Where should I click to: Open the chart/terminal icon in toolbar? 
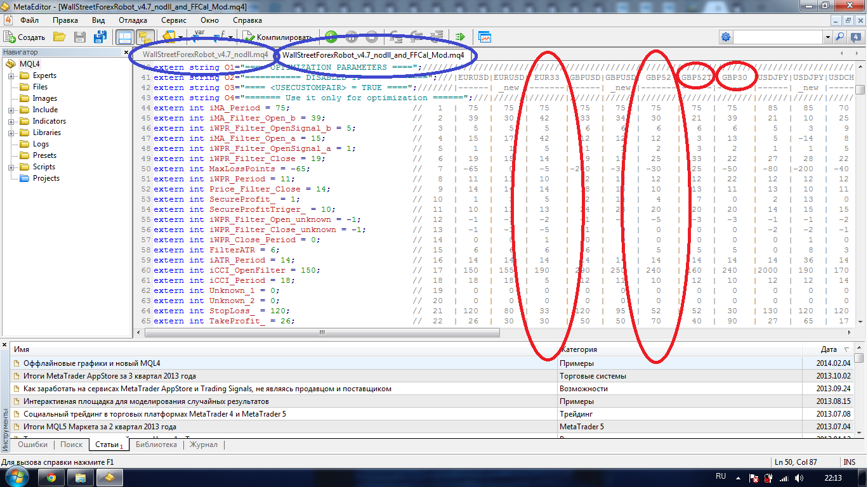click(485, 37)
